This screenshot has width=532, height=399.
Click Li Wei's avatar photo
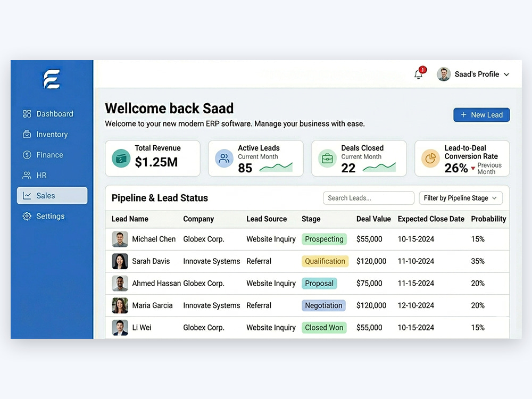tap(120, 327)
